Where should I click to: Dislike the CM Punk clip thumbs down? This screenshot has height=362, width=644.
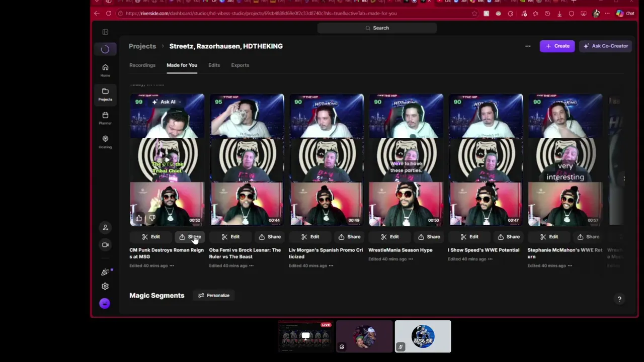(152, 218)
